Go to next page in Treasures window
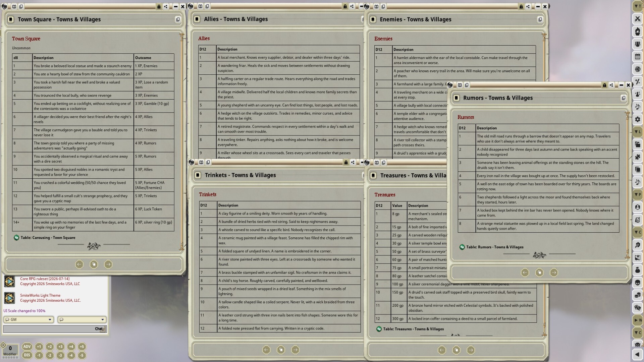644x362 pixels. click(471, 350)
